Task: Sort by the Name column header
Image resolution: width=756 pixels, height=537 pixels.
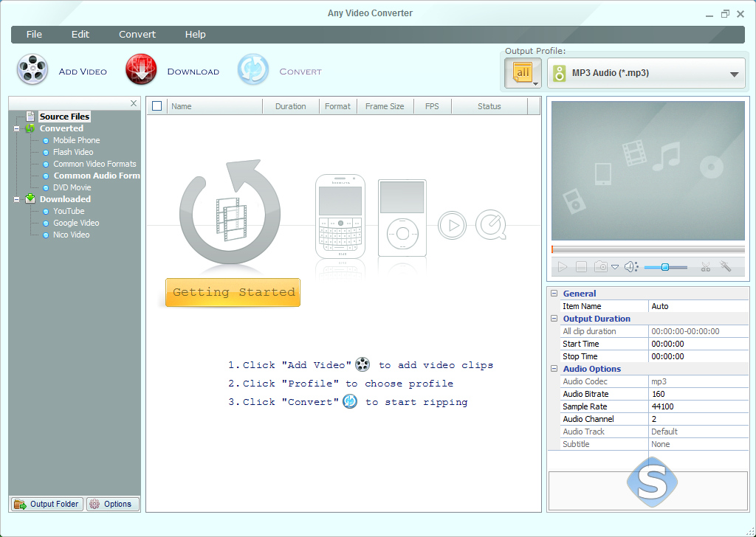Action: [215, 106]
